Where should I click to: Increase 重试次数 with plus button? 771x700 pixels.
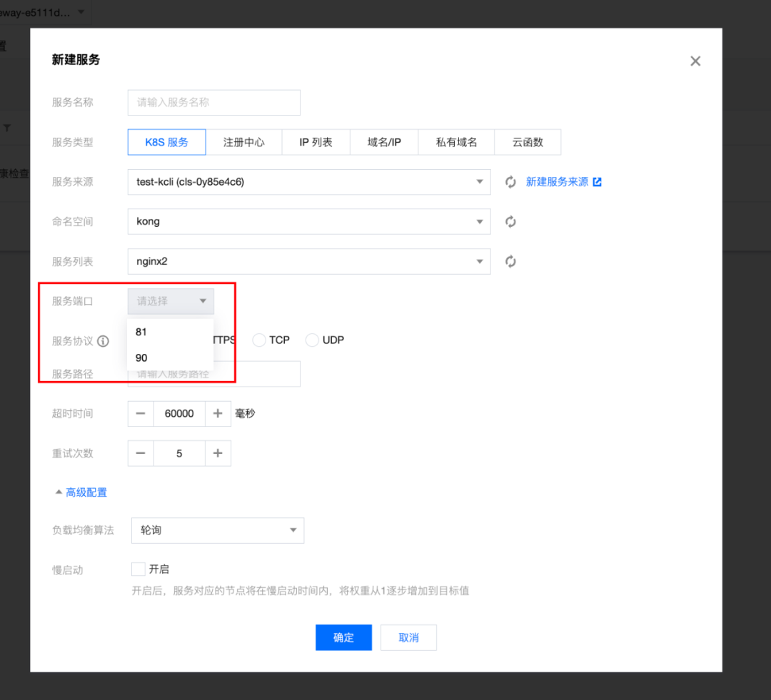pos(218,453)
